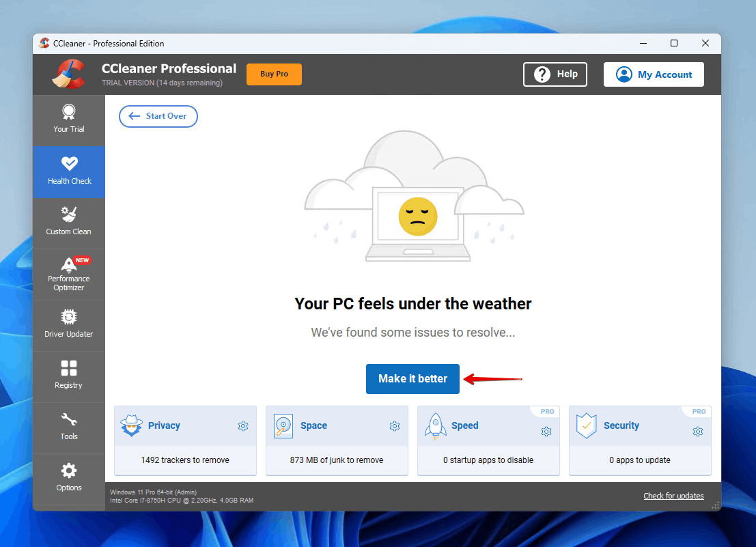This screenshot has width=756, height=547.
Task: Click '0 startup apps to disable'
Action: click(488, 460)
